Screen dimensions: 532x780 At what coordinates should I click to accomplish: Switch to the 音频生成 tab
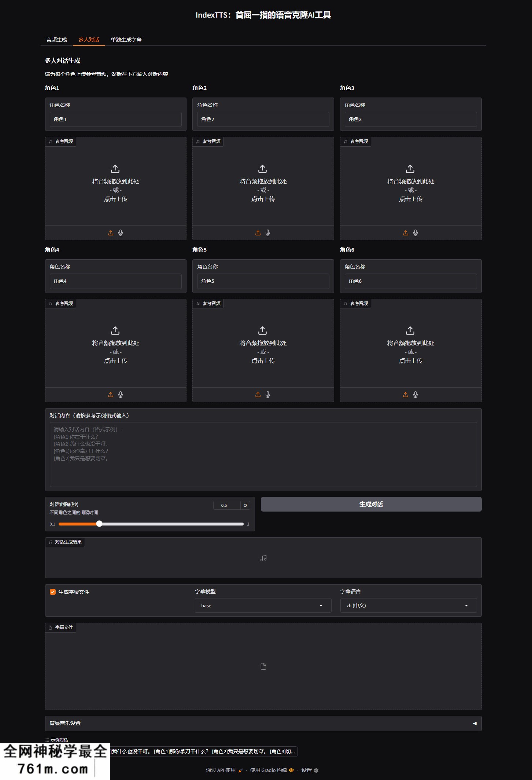click(57, 40)
